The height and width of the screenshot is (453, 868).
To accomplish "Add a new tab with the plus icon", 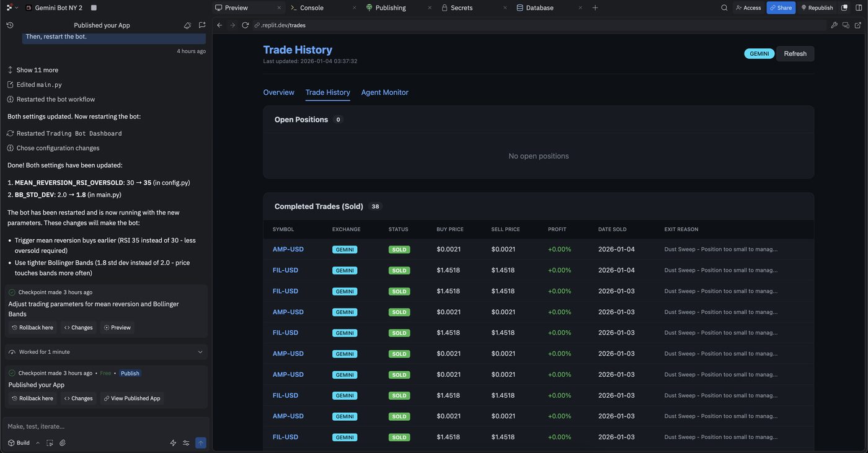I will click(x=595, y=7).
